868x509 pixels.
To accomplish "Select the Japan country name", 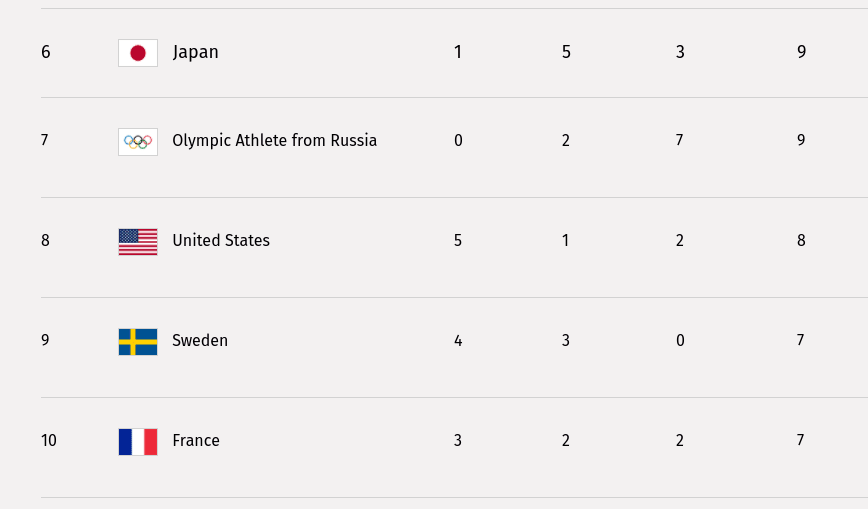I will coord(195,52).
